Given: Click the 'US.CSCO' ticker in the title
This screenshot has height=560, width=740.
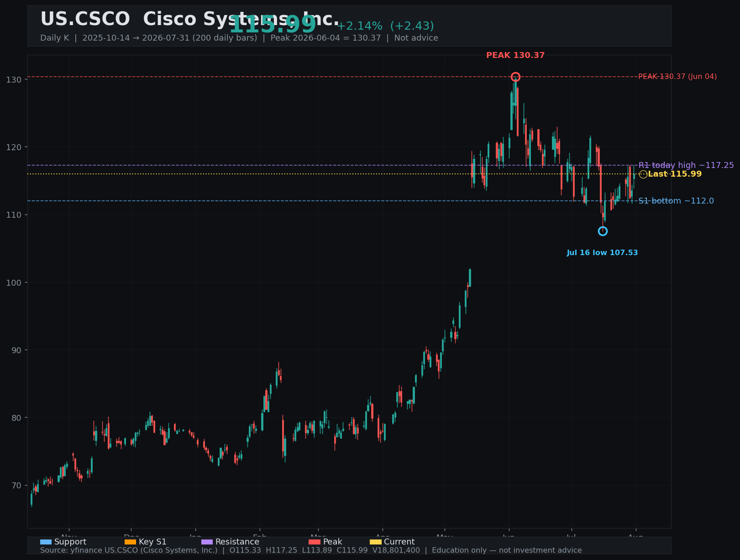Looking at the screenshot, I should pos(85,19).
